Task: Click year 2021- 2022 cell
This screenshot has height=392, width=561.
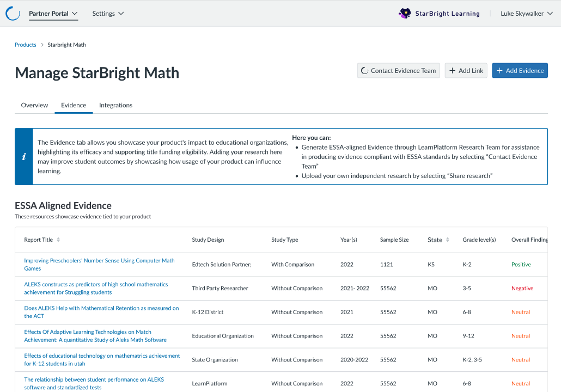Action: (x=355, y=288)
